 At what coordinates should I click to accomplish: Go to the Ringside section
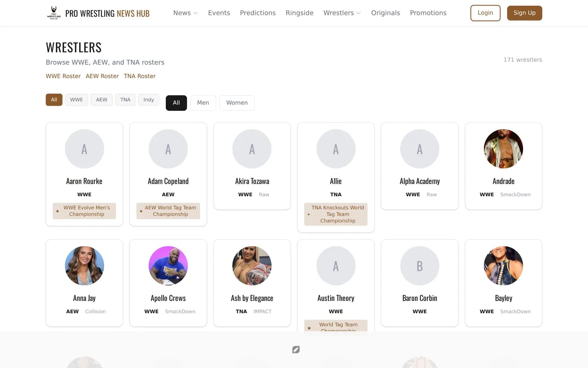tap(300, 13)
